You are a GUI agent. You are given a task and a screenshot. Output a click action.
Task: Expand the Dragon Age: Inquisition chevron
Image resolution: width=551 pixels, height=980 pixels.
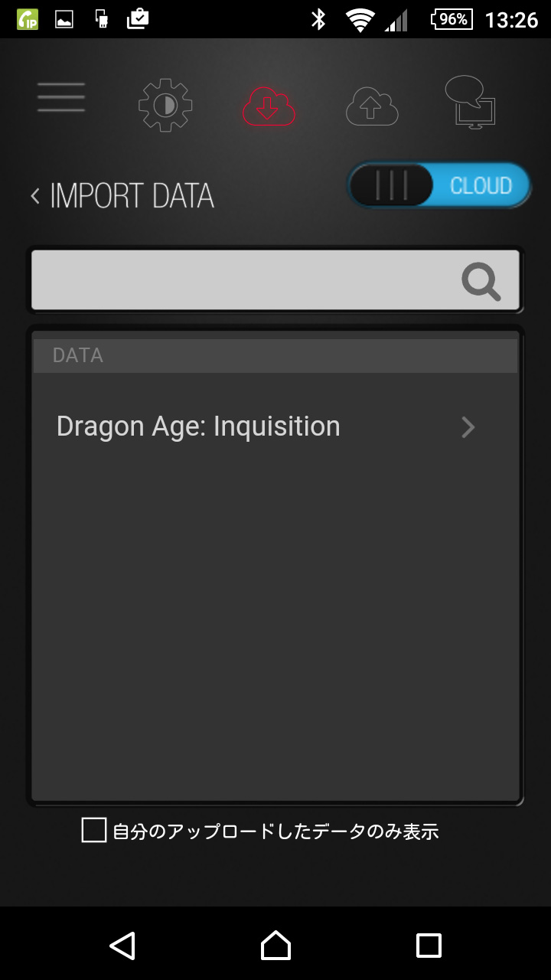click(x=468, y=427)
